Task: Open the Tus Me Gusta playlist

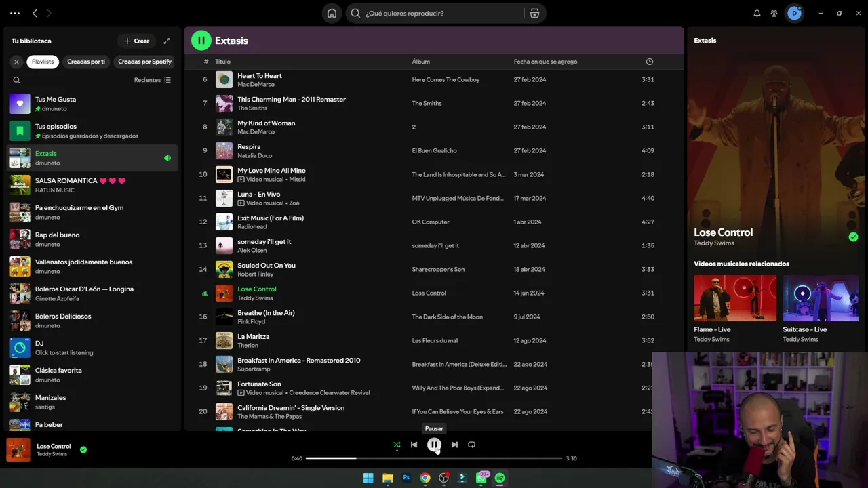Action: 92,104
